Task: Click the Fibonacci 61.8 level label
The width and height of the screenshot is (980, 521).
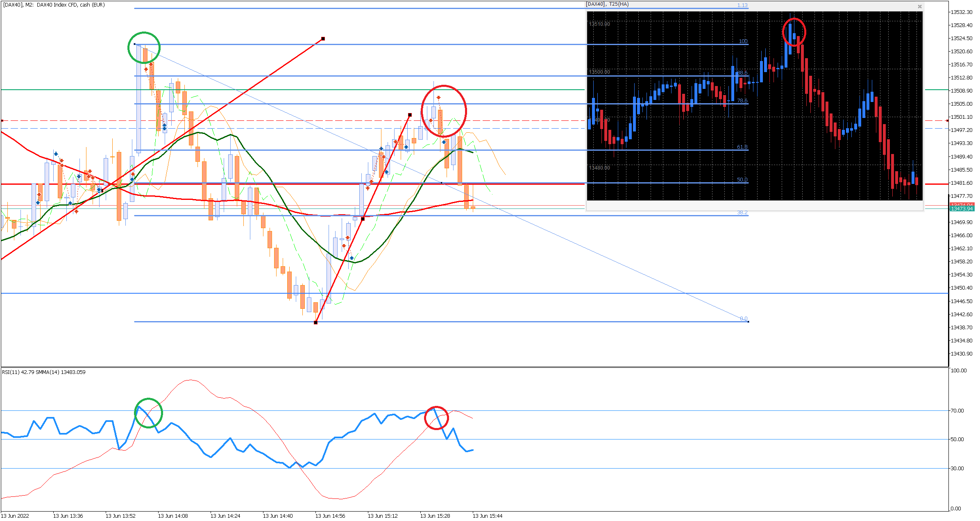Action: pyautogui.click(x=742, y=147)
